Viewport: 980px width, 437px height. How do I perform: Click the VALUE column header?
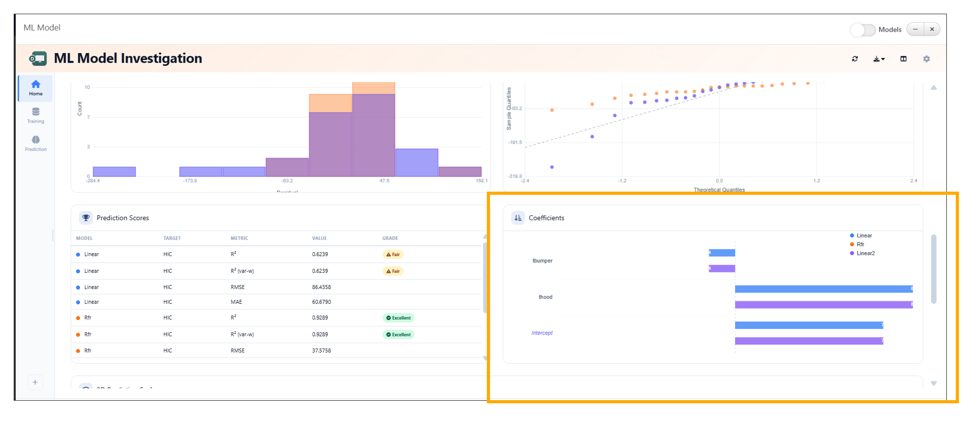pyautogui.click(x=319, y=239)
